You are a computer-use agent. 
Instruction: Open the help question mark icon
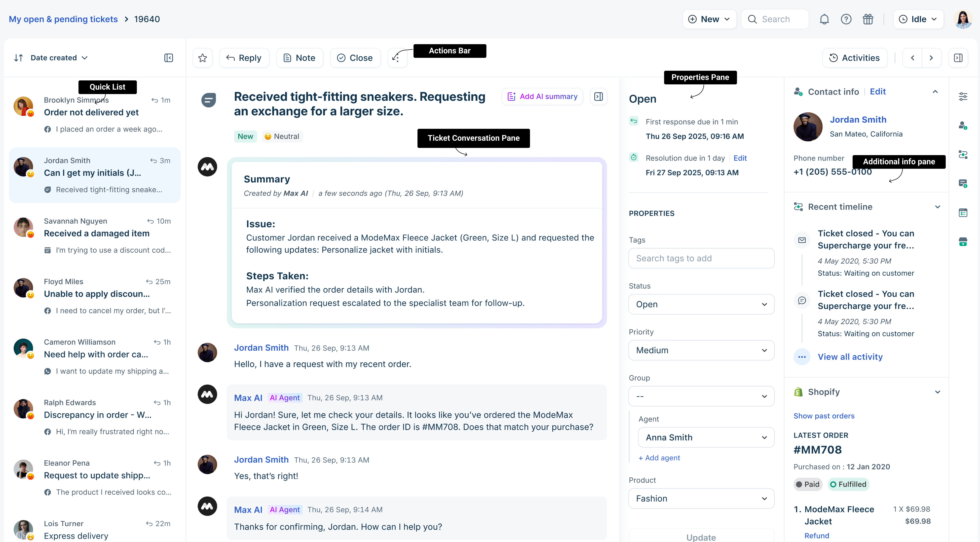[846, 19]
